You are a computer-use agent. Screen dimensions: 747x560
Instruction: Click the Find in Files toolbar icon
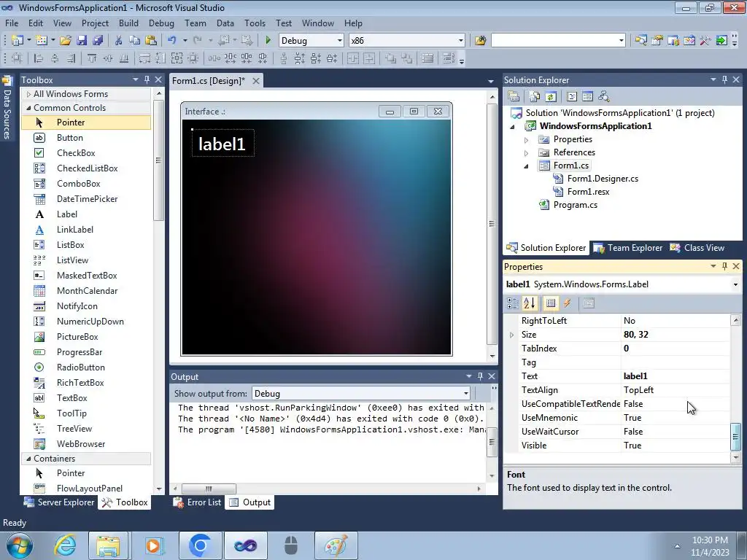click(x=480, y=41)
